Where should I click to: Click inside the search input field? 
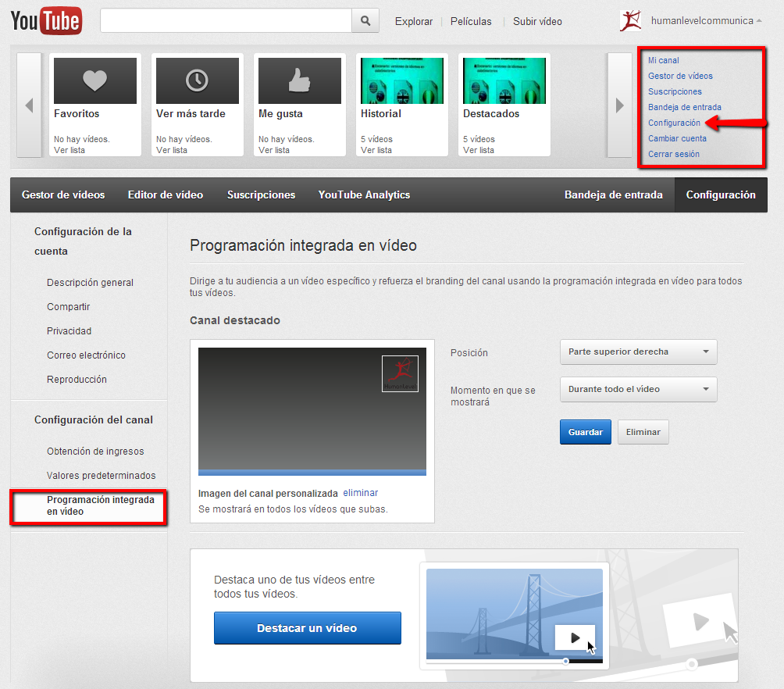pyautogui.click(x=226, y=20)
